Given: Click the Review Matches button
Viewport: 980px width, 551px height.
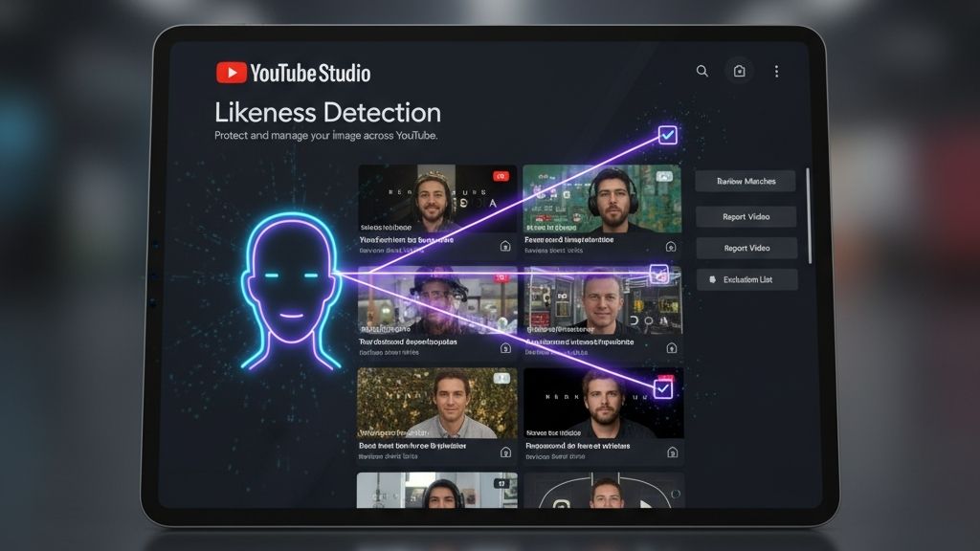Looking at the screenshot, I should tap(746, 181).
